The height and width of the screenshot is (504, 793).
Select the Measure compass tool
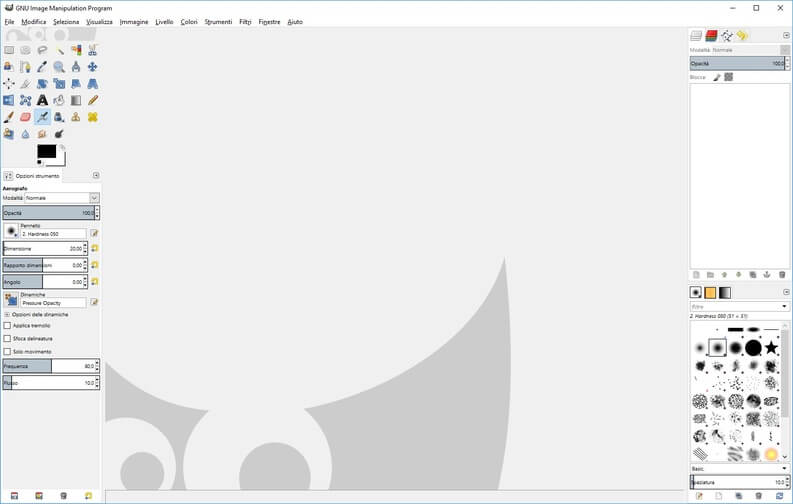[x=76, y=67]
